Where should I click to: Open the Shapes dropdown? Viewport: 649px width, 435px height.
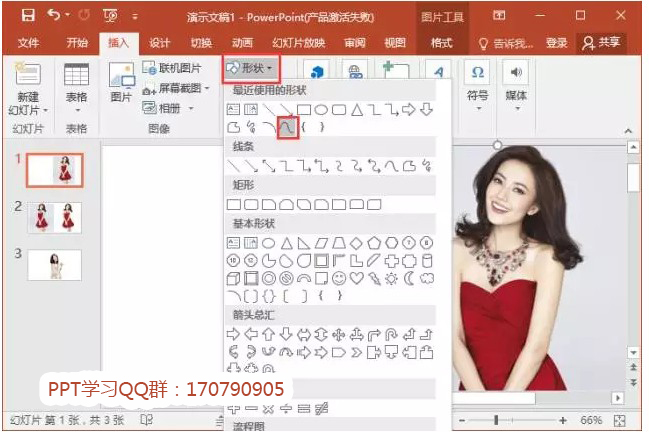[x=250, y=68]
